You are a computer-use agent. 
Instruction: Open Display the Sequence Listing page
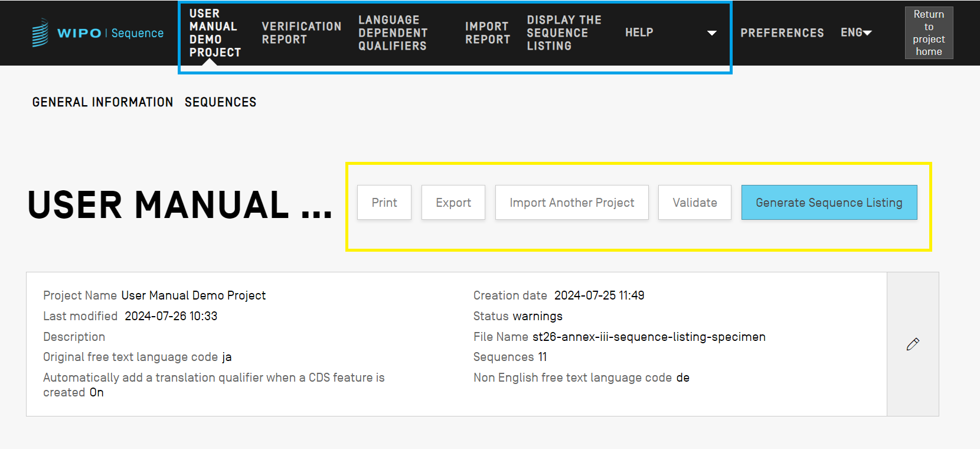(x=564, y=33)
